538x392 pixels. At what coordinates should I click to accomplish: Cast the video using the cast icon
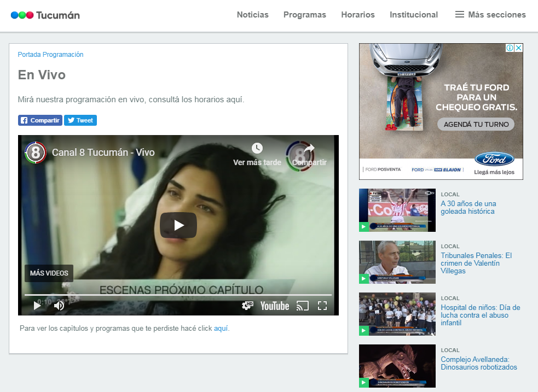[x=302, y=306]
